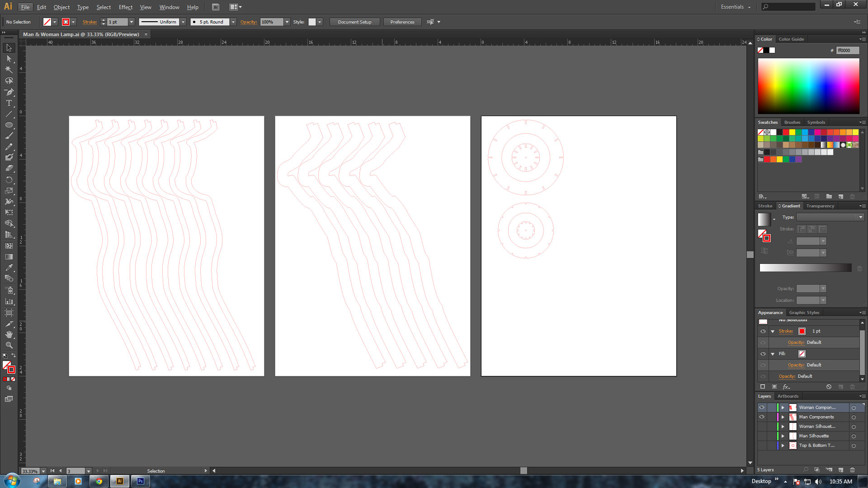The image size is (868, 488).
Task: Select the Type tool
Action: (x=9, y=103)
